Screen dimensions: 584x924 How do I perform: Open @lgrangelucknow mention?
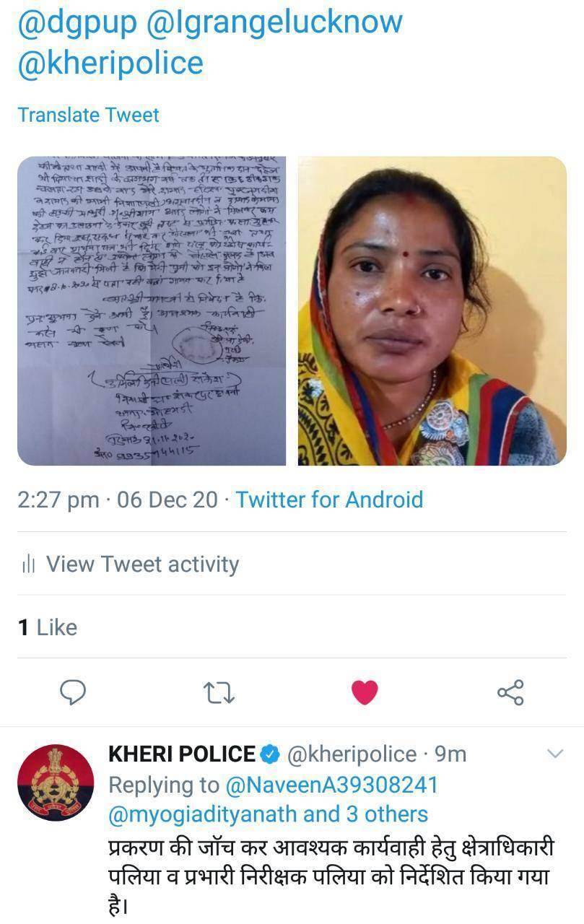pos(274,23)
